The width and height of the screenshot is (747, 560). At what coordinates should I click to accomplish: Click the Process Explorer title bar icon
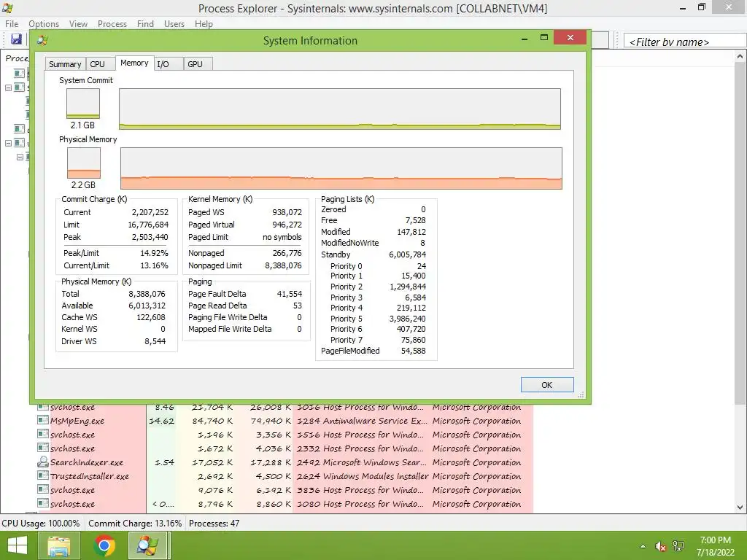7,8
